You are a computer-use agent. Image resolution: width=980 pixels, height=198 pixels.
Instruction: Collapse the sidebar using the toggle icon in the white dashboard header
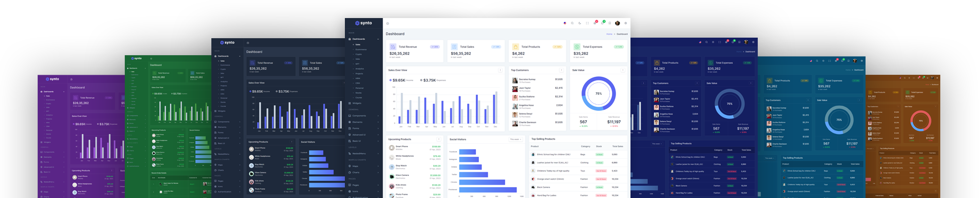click(388, 23)
